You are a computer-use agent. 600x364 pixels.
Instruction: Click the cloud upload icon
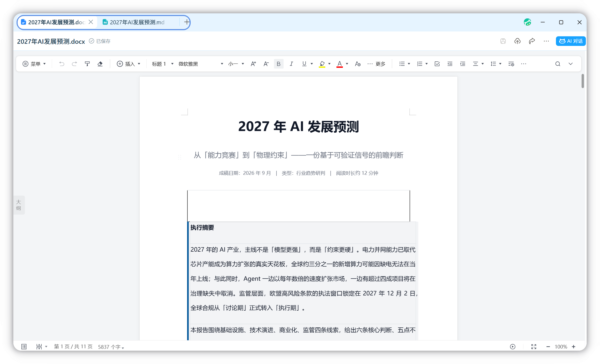(x=517, y=41)
